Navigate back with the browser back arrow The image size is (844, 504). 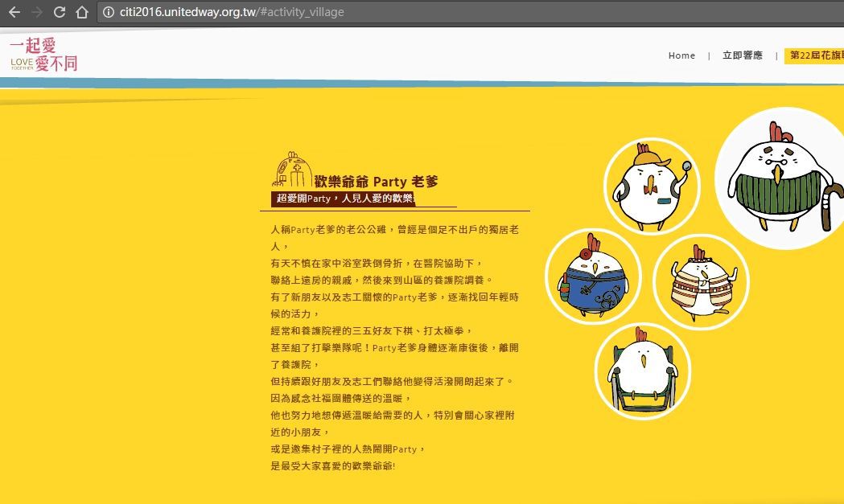pyautogui.click(x=14, y=12)
